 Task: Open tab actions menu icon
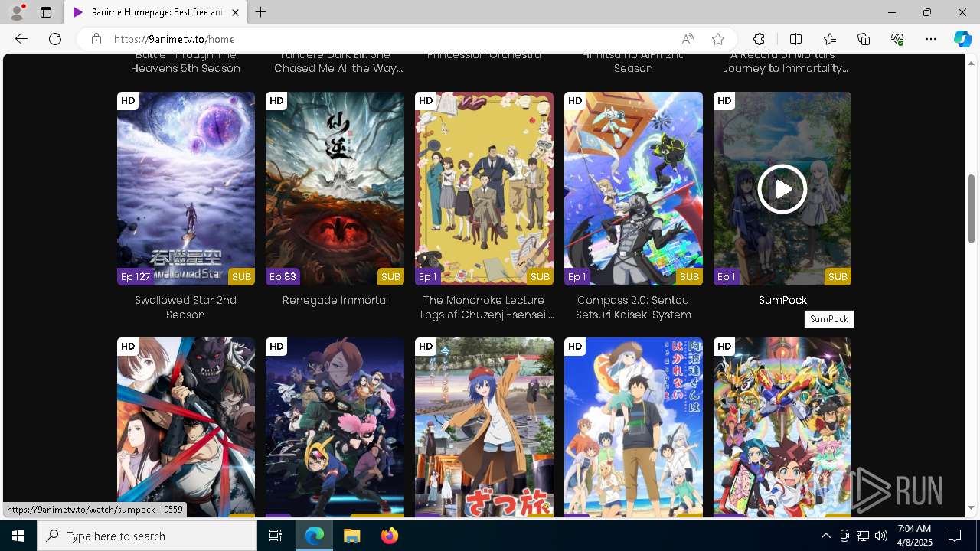click(46, 12)
